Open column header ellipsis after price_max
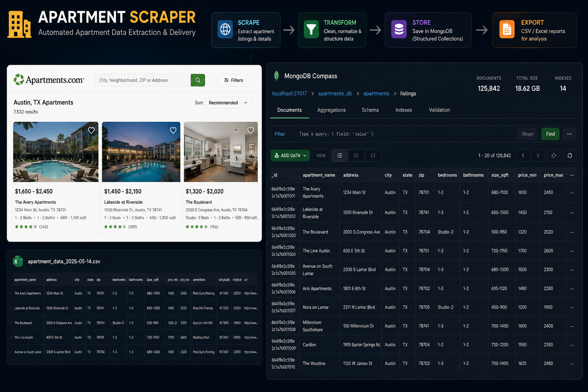Image resolution: width=588 pixels, height=392 pixels. pyautogui.click(x=572, y=175)
